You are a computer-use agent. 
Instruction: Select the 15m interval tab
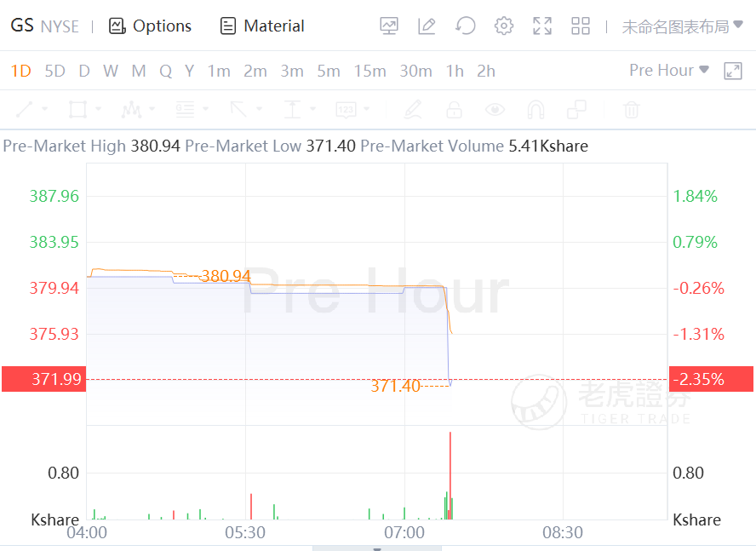[369, 72]
